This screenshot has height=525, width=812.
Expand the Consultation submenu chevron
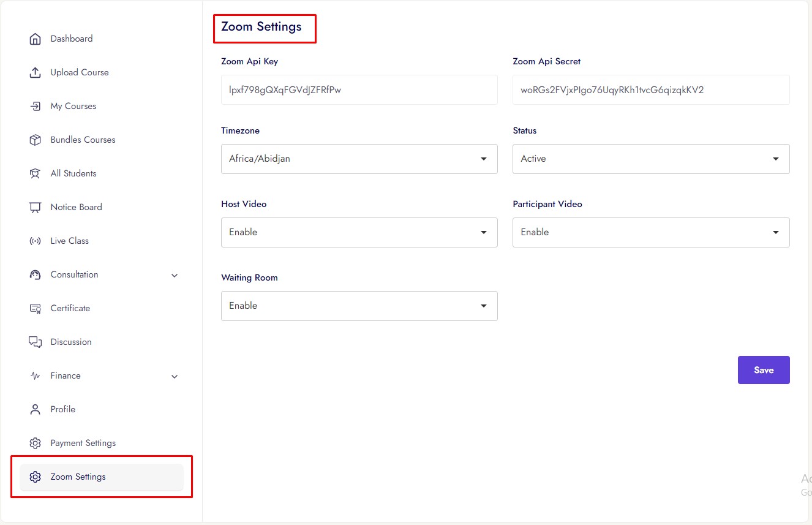click(175, 276)
